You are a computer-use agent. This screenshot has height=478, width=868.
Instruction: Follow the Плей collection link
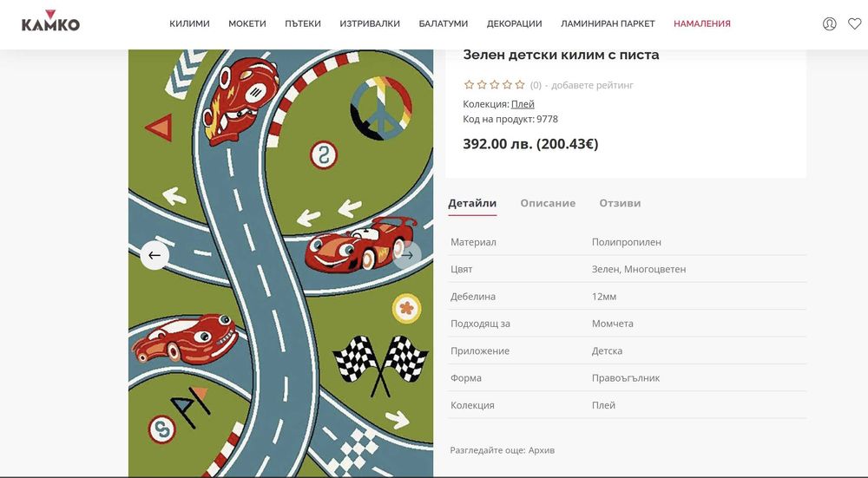coord(523,104)
